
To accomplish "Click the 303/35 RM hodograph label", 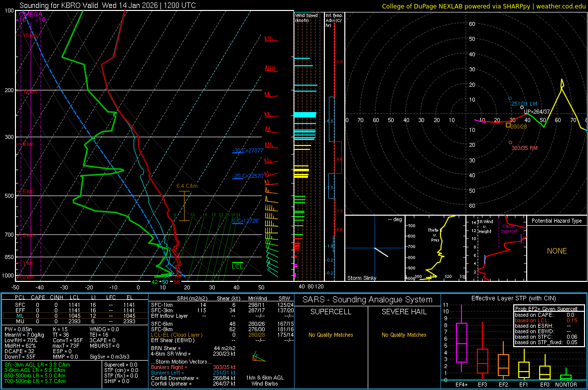I will [524, 148].
